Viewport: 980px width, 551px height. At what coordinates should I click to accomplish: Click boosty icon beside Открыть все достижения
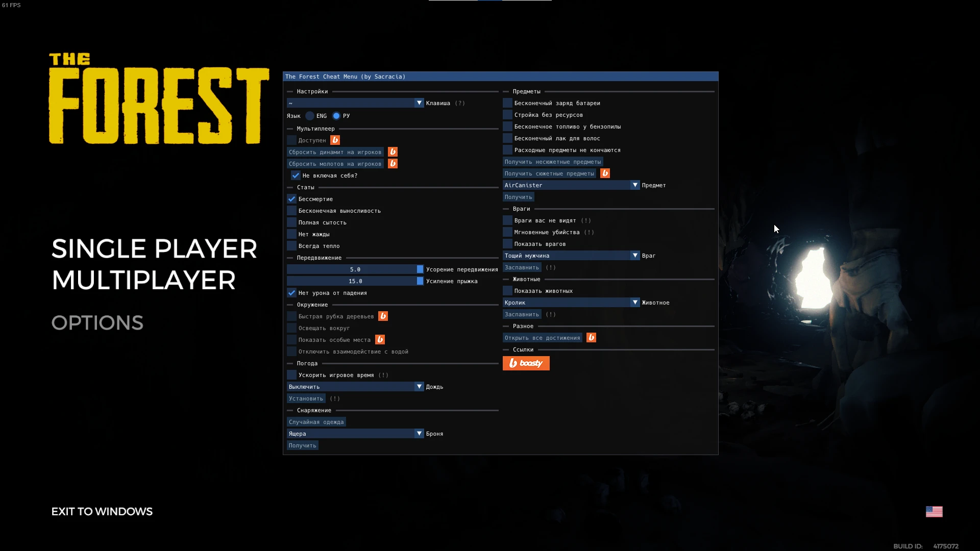(x=591, y=338)
